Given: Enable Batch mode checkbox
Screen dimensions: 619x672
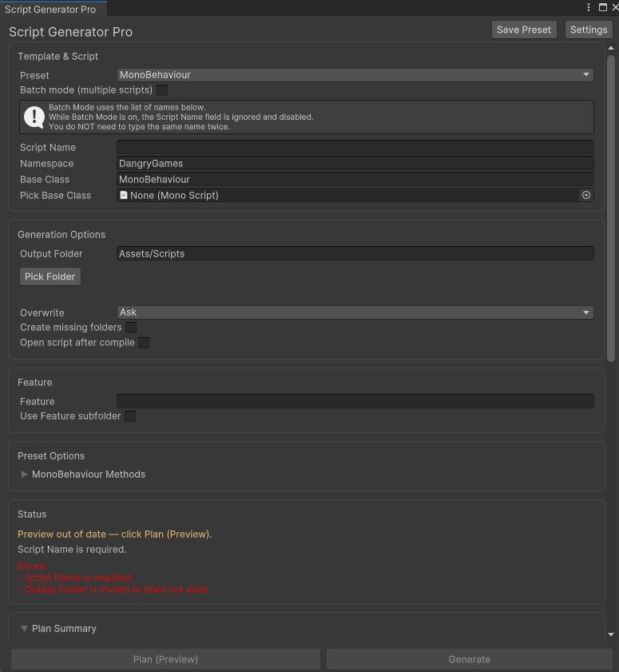Looking at the screenshot, I should coord(162,90).
